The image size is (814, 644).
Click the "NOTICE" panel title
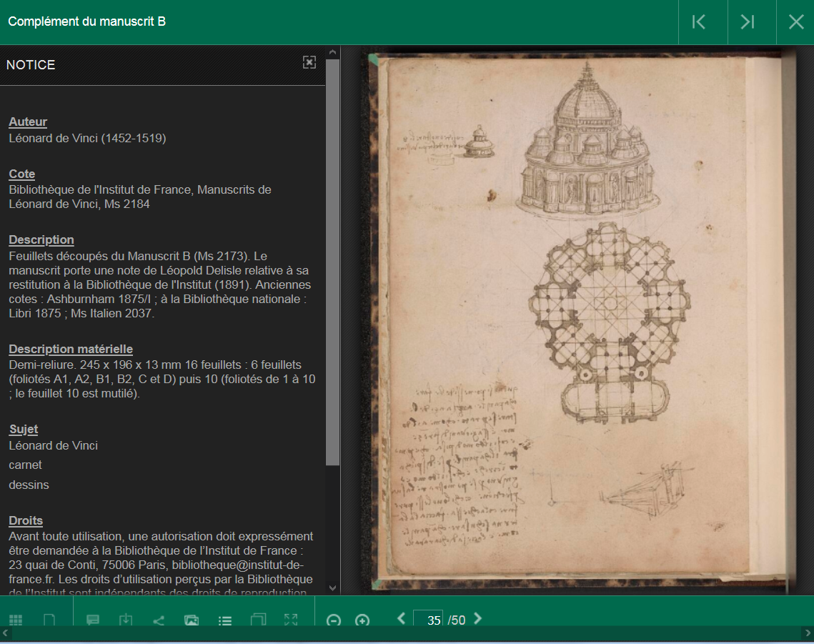[x=31, y=65]
